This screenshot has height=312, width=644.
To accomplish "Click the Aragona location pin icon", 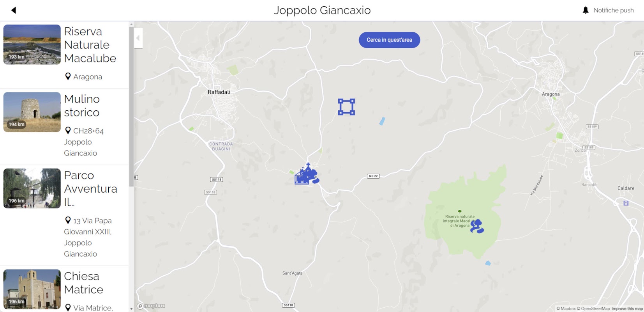I will (x=68, y=76).
